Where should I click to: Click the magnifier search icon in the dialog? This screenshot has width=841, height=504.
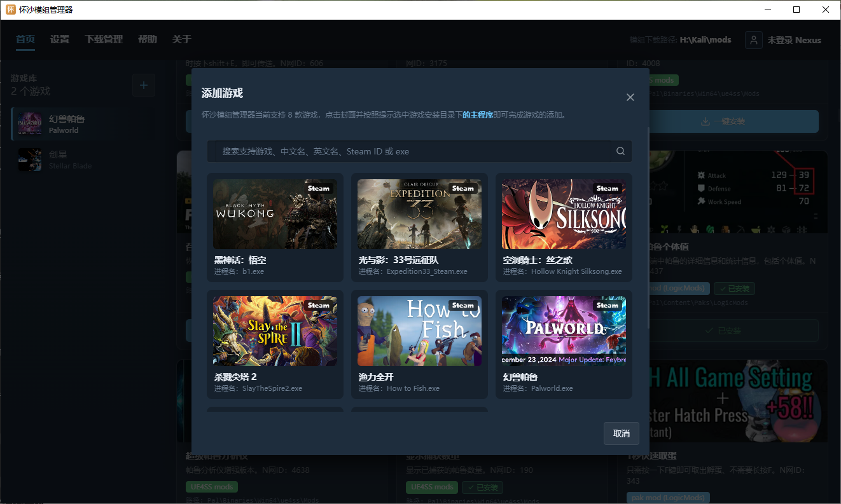(620, 151)
